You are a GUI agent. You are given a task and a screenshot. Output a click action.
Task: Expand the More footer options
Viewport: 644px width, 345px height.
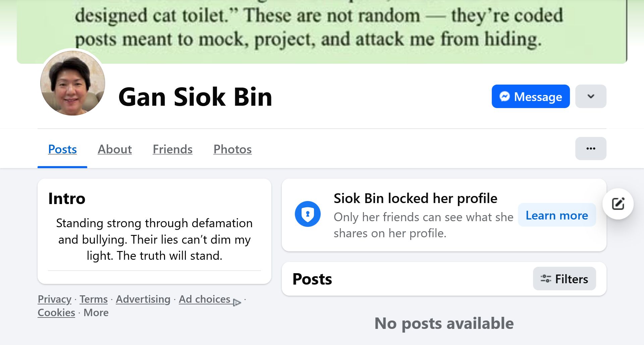96,312
